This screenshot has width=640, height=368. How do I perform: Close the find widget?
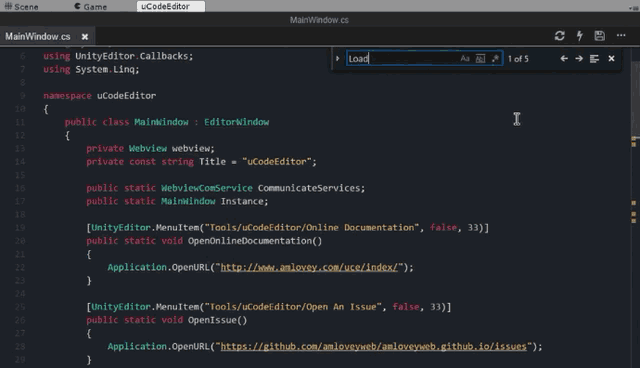tap(611, 59)
